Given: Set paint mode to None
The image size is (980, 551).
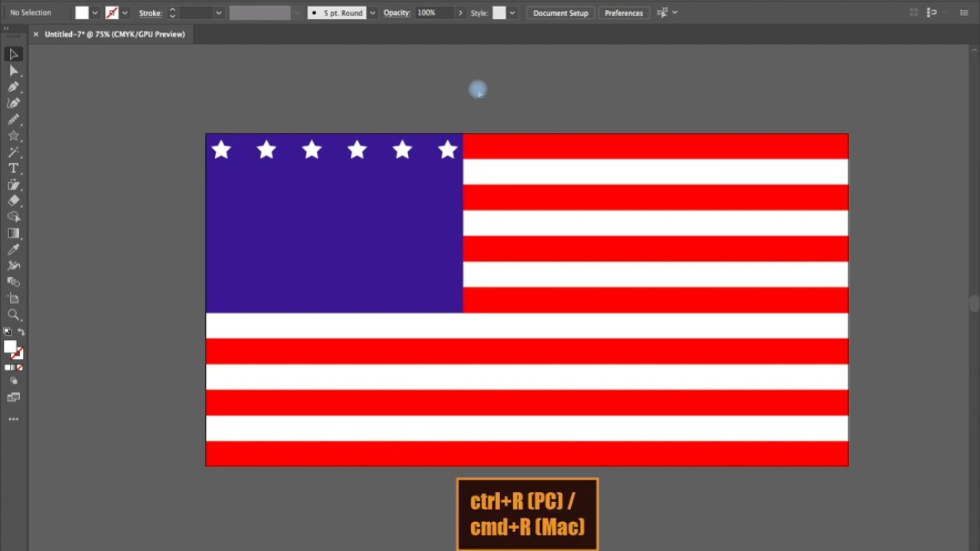Looking at the screenshot, I should (x=19, y=367).
